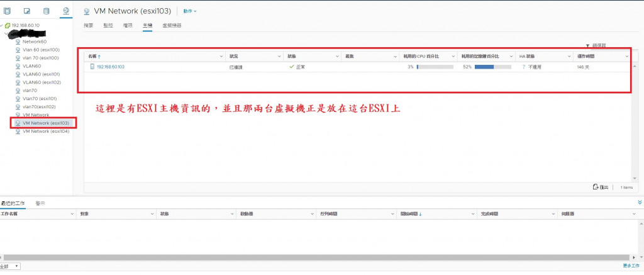Click the 3% CPU usage bar
This screenshot has width=644, height=275.
pos(435,67)
